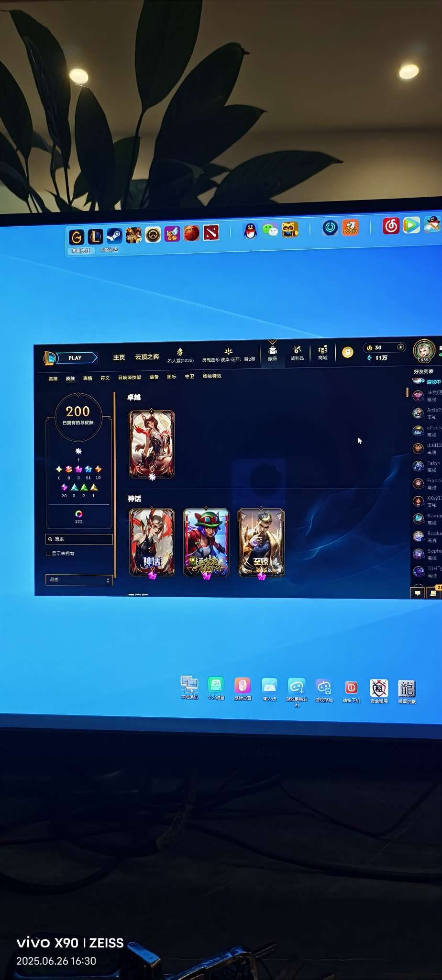Click the gold round coin icon
Viewport: 442px width, 980px height.
(x=348, y=352)
